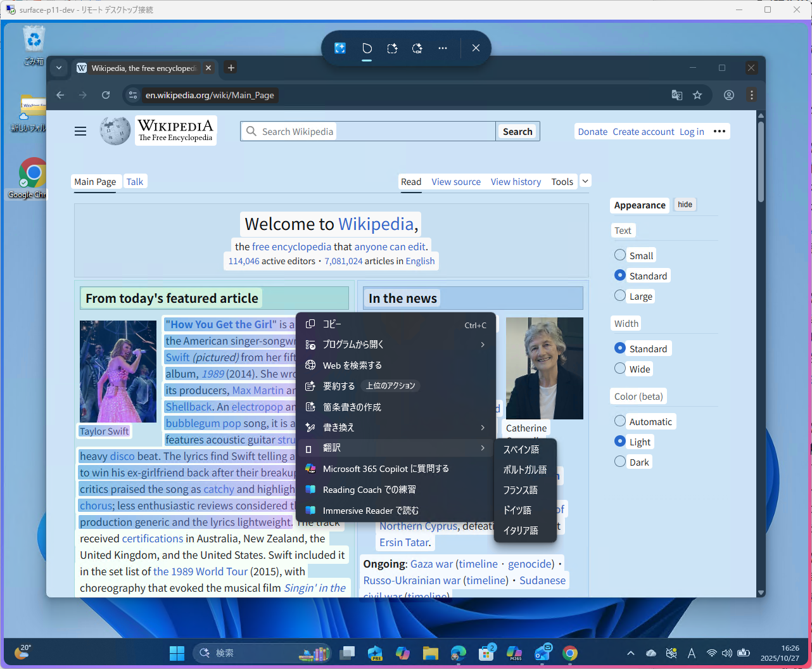Screen dimensions: 812x669
Task: Hide the Appearance panel
Action: 685,205
